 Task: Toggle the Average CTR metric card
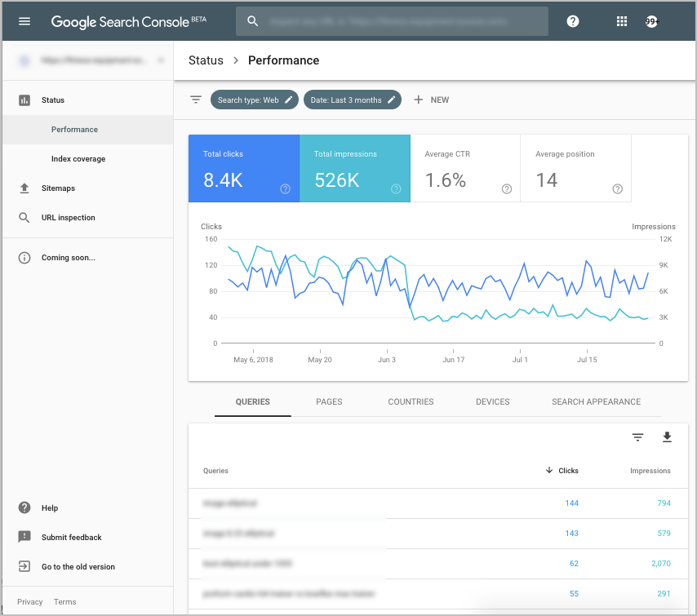tap(465, 168)
